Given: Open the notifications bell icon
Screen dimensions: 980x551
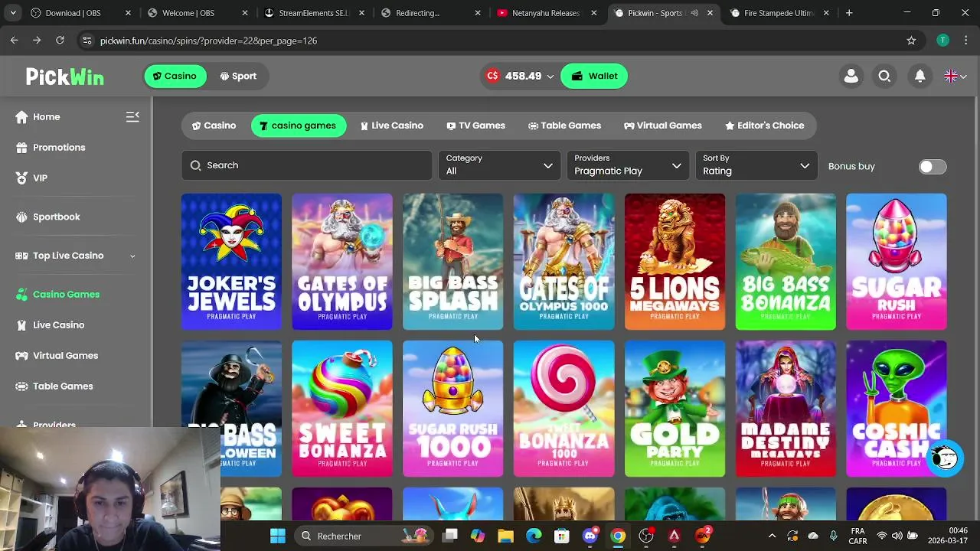Looking at the screenshot, I should point(920,76).
